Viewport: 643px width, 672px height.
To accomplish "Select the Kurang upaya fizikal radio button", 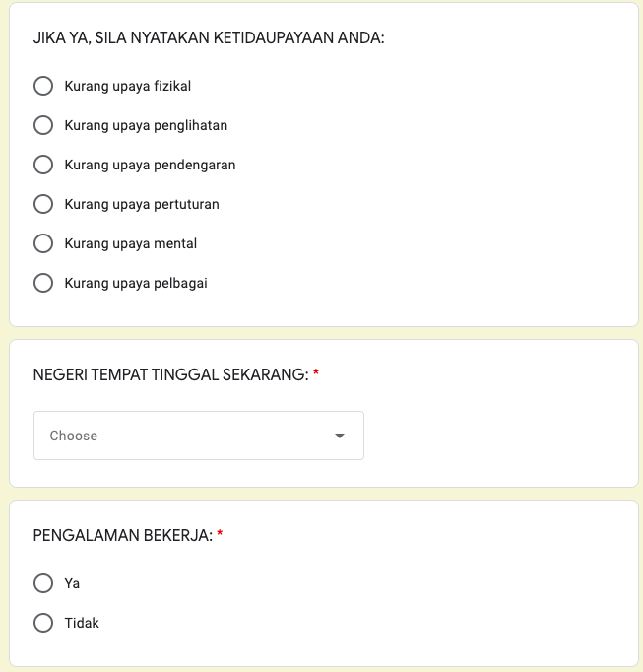I will pyautogui.click(x=43, y=86).
